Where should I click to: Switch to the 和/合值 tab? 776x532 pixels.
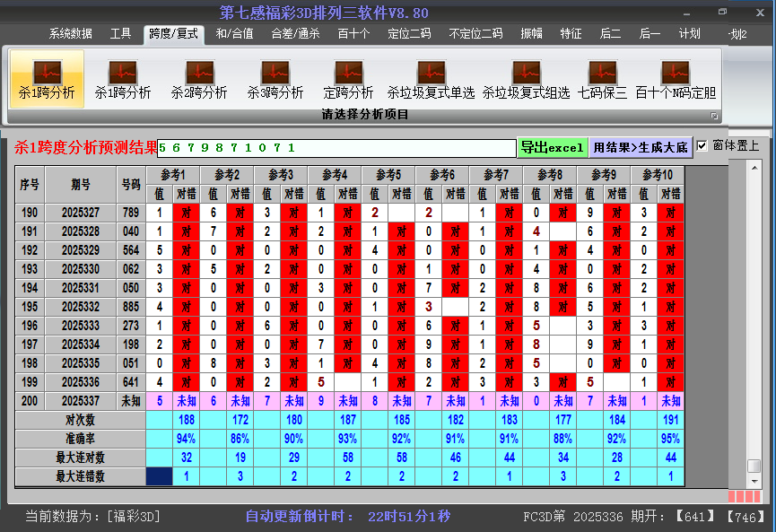235,34
